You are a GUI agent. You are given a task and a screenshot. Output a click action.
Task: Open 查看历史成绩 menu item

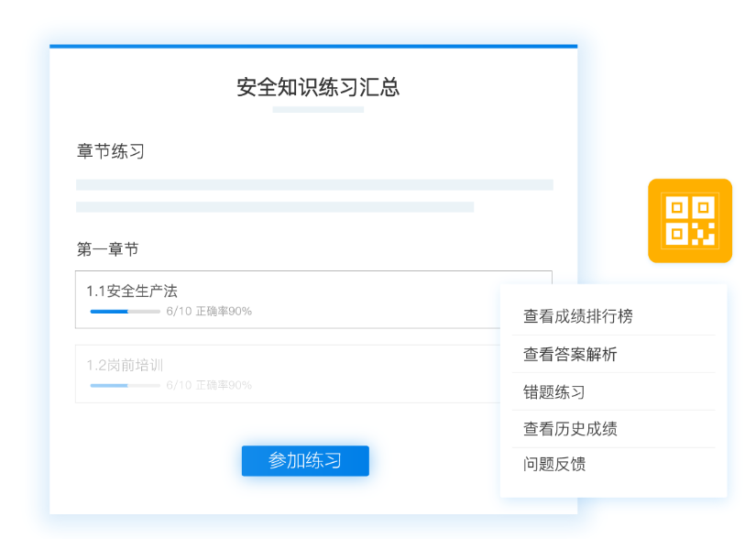point(570,428)
